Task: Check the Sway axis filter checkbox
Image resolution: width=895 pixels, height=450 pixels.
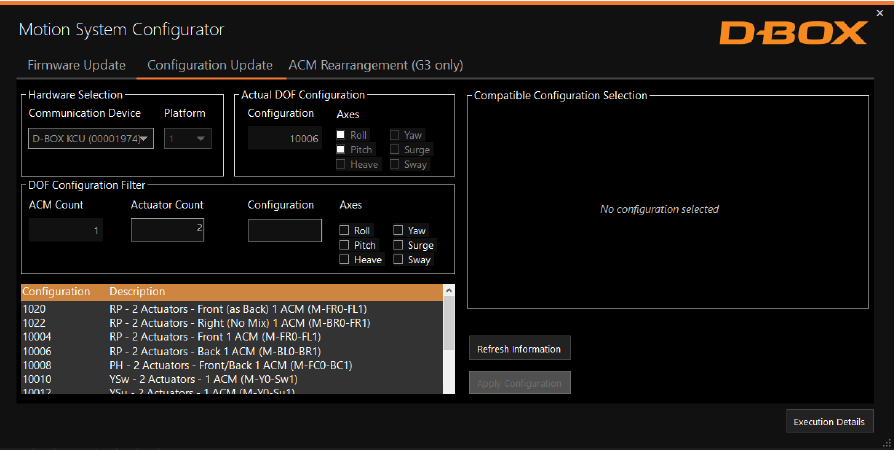Action: 398,260
